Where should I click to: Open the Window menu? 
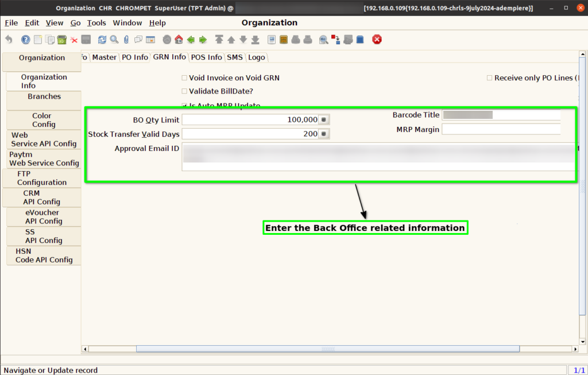coord(127,23)
